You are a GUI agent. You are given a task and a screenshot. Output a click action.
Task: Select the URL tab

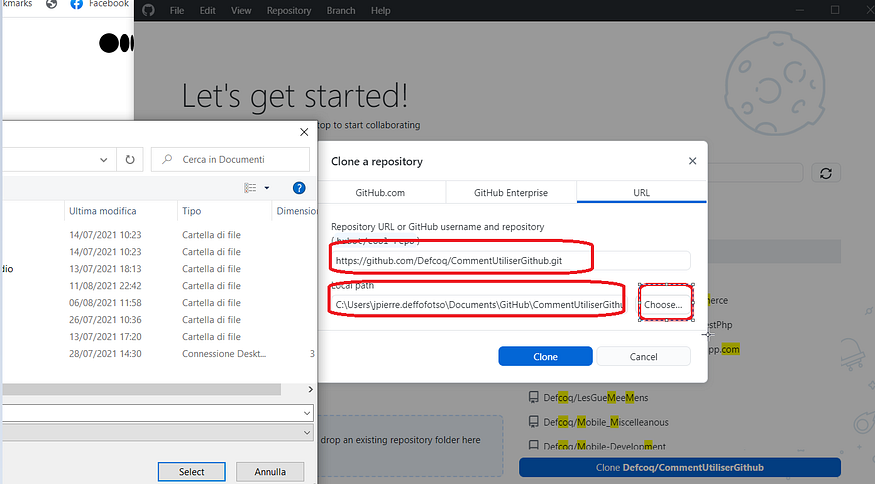641,193
